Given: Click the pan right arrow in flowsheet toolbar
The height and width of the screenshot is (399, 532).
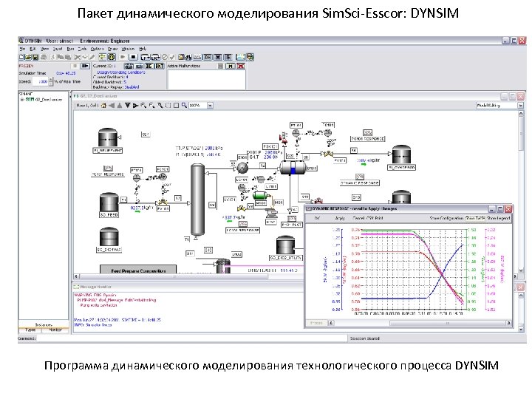Looking at the screenshot, I should (135, 106).
